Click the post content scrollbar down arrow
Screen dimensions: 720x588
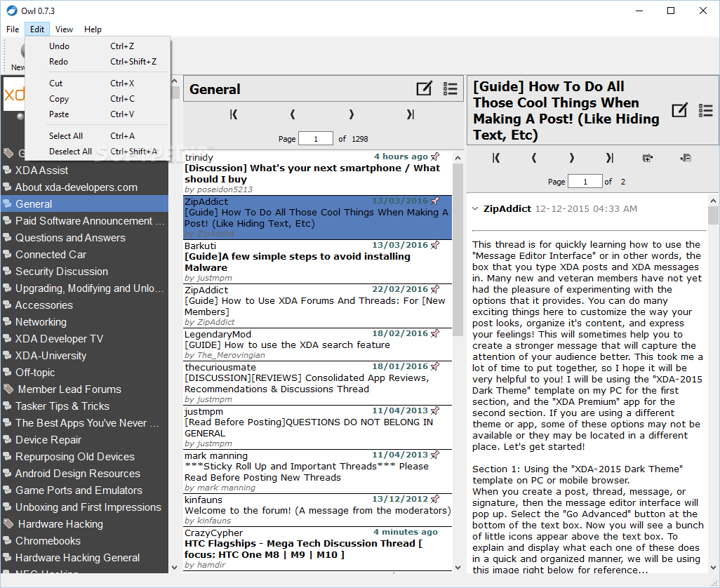[713, 568]
